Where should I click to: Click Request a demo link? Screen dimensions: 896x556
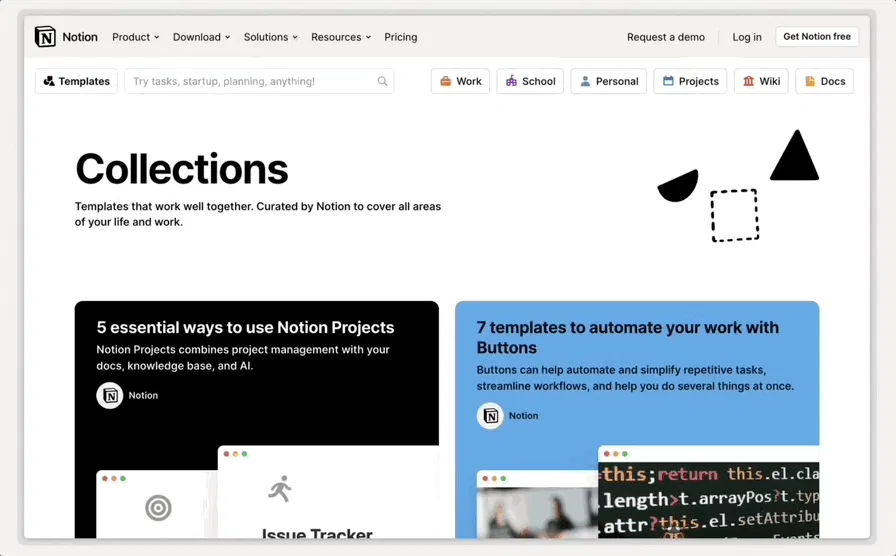[666, 37]
